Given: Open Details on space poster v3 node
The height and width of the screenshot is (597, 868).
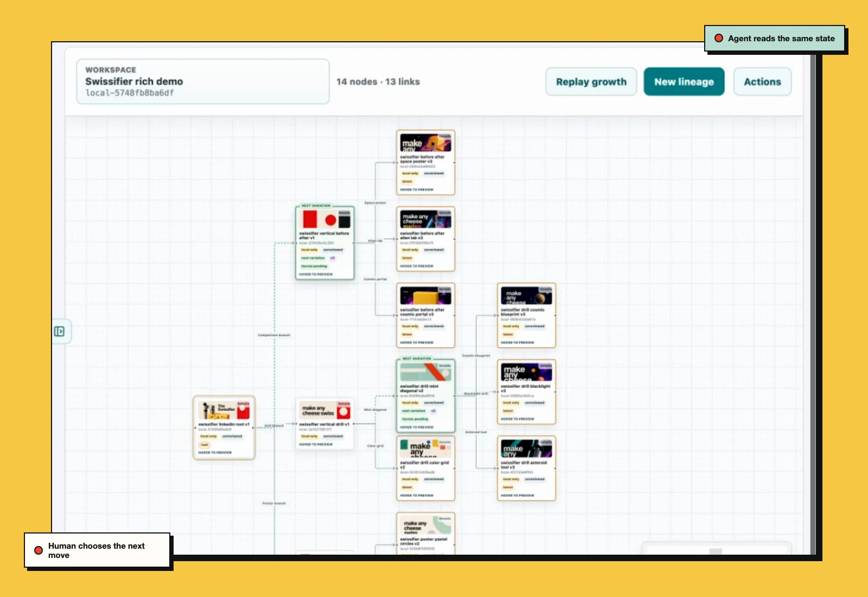Looking at the screenshot, I should pos(445,136).
